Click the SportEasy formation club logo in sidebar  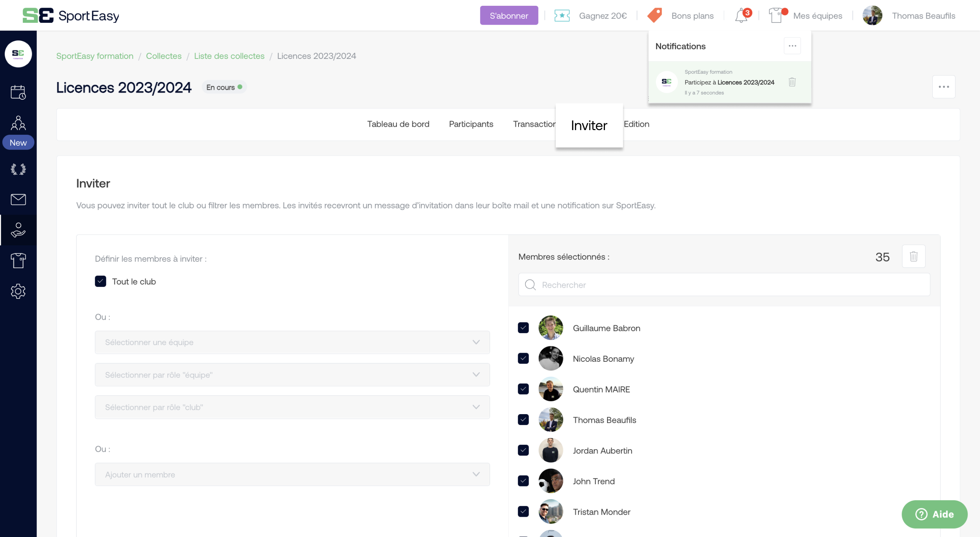tap(18, 53)
